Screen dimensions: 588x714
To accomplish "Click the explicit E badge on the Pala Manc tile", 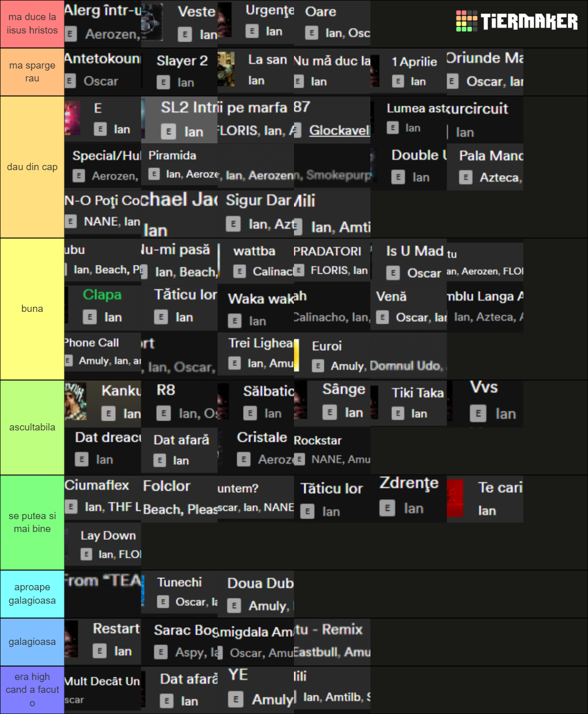I will [x=465, y=177].
